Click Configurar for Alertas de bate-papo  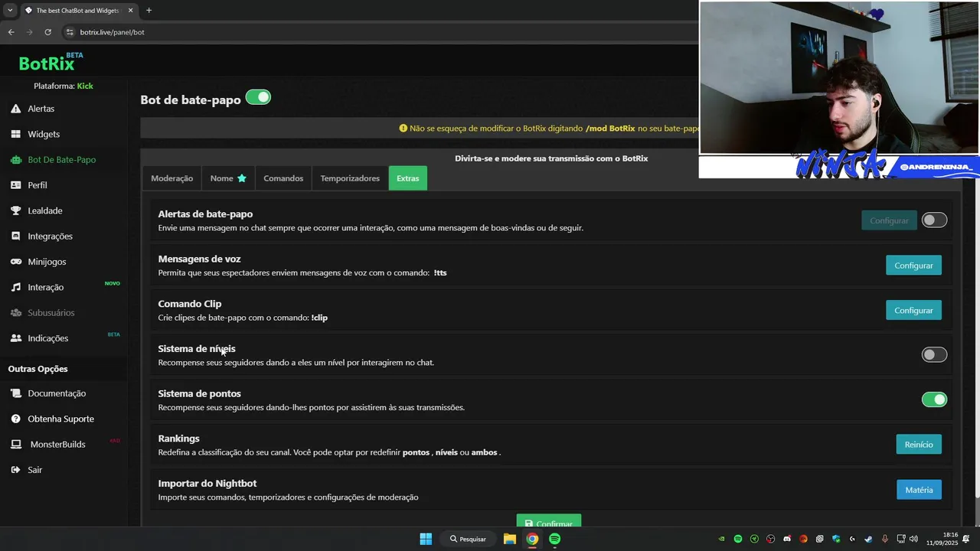(889, 220)
